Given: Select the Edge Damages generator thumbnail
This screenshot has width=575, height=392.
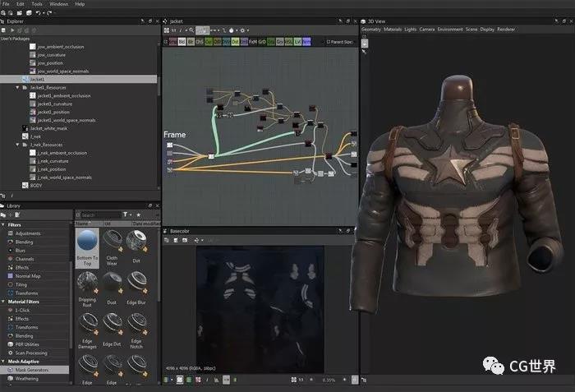Looking at the screenshot, I should (x=87, y=331).
